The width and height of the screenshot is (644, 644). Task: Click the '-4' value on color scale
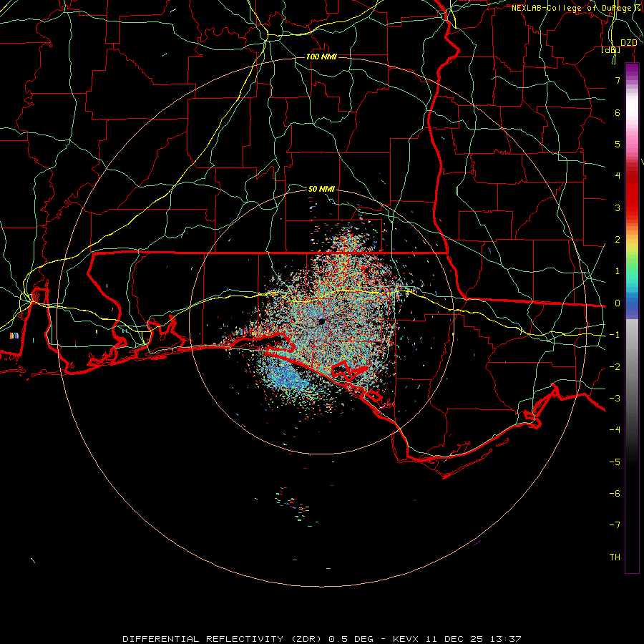[x=615, y=430]
